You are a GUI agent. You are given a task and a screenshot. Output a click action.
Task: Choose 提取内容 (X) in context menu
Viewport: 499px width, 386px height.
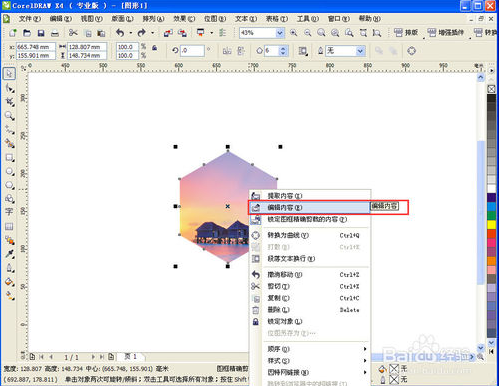(310, 196)
